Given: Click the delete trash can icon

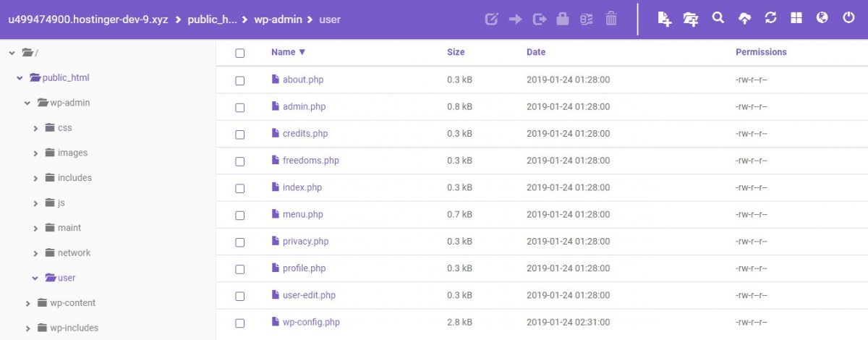Looking at the screenshot, I should [x=611, y=19].
